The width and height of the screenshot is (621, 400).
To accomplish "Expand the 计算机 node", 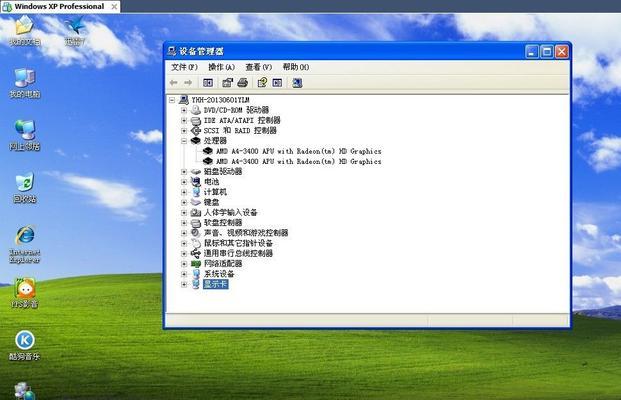I will pyautogui.click(x=184, y=192).
